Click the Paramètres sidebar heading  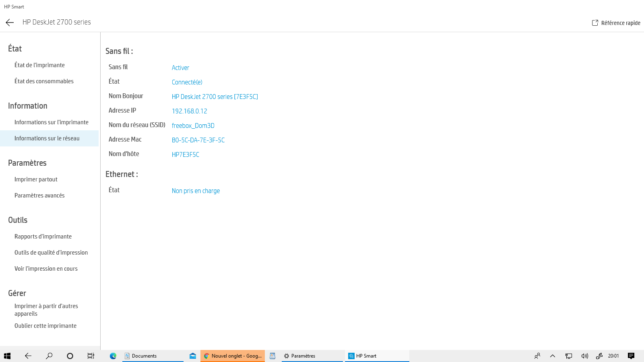coord(27,163)
